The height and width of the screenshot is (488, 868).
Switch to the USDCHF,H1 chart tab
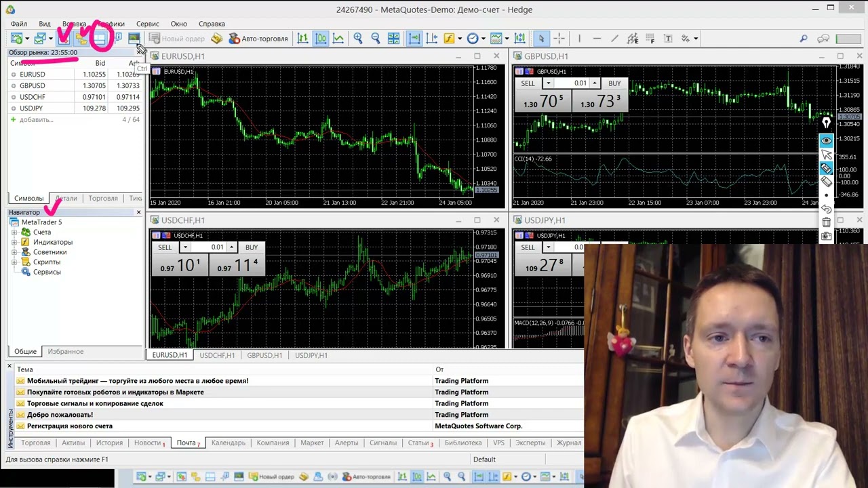pyautogui.click(x=217, y=355)
